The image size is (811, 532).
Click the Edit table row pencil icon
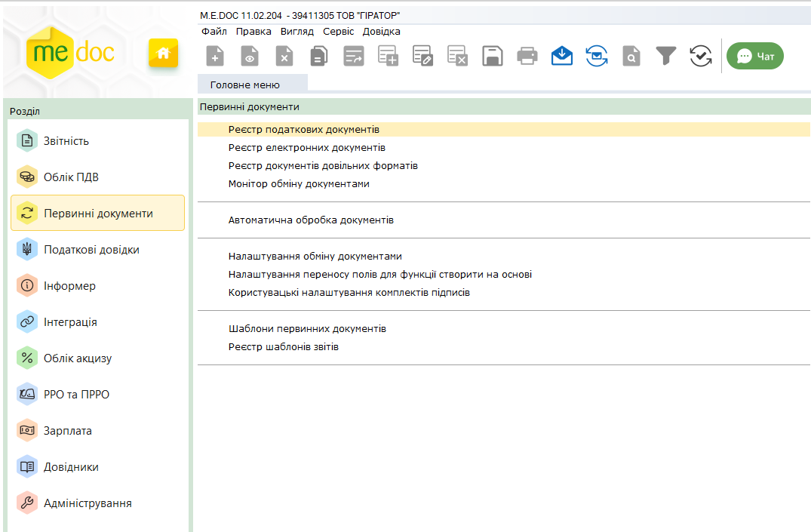[422, 56]
